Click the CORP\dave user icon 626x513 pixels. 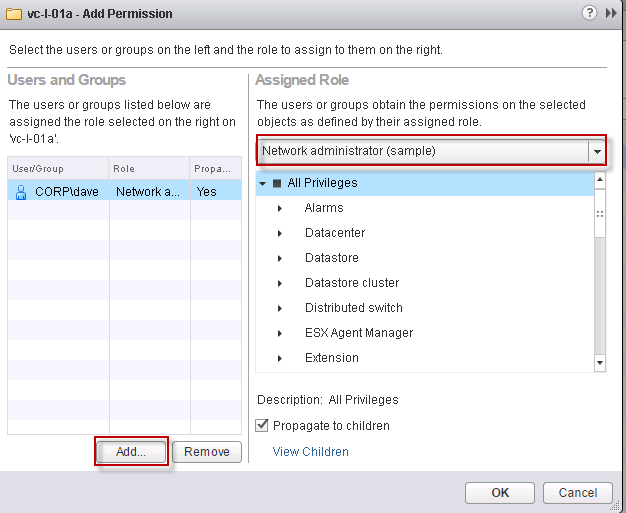[x=21, y=191]
